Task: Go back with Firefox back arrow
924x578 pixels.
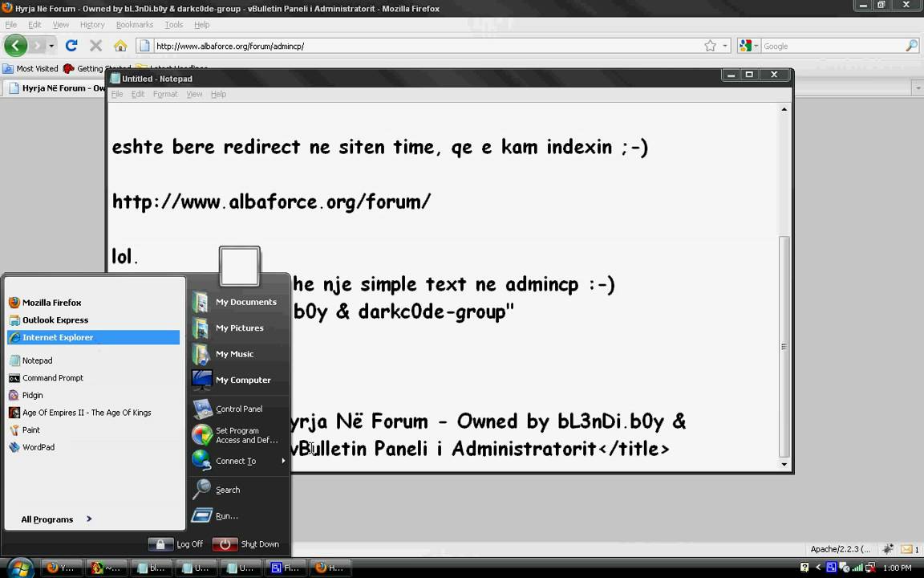Action: click(15, 46)
